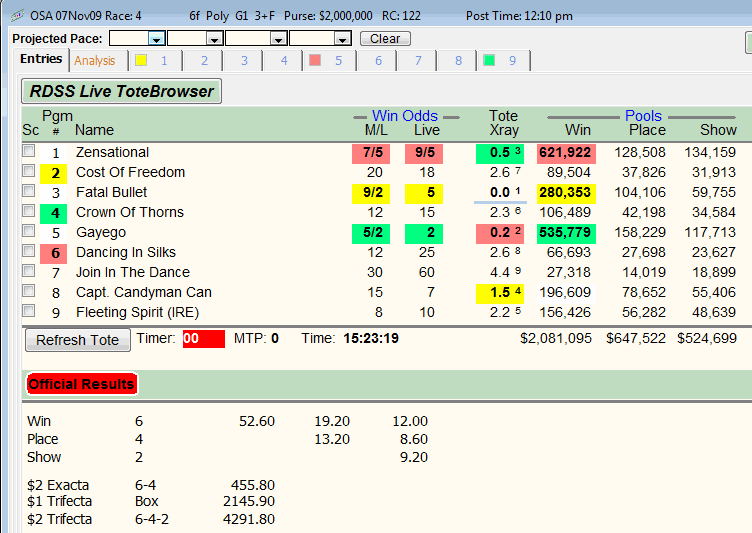The width and height of the screenshot is (752, 533).
Task: Click the Pools column header
Action: pyautogui.click(x=643, y=116)
